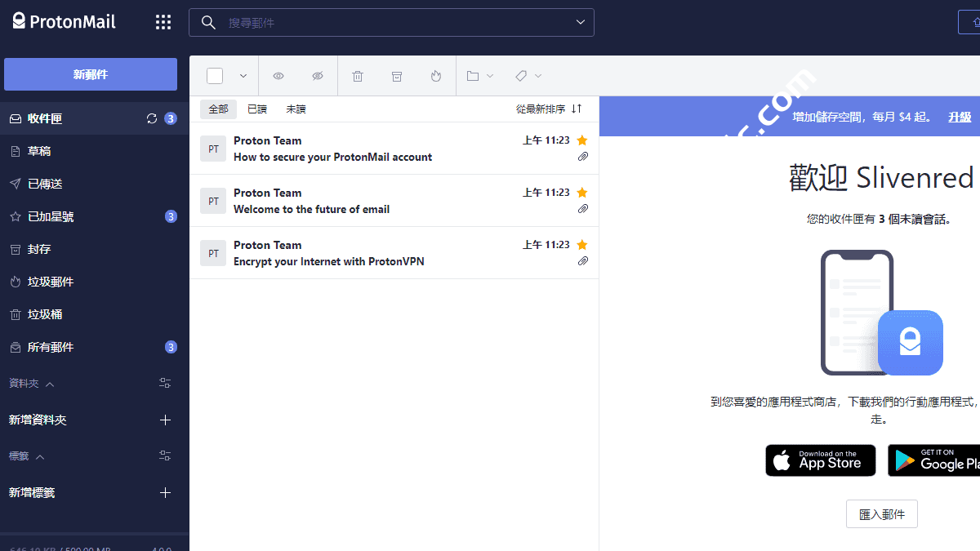
Task: Switch to the 未讀 filter tab
Action: [x=296, y=109]
